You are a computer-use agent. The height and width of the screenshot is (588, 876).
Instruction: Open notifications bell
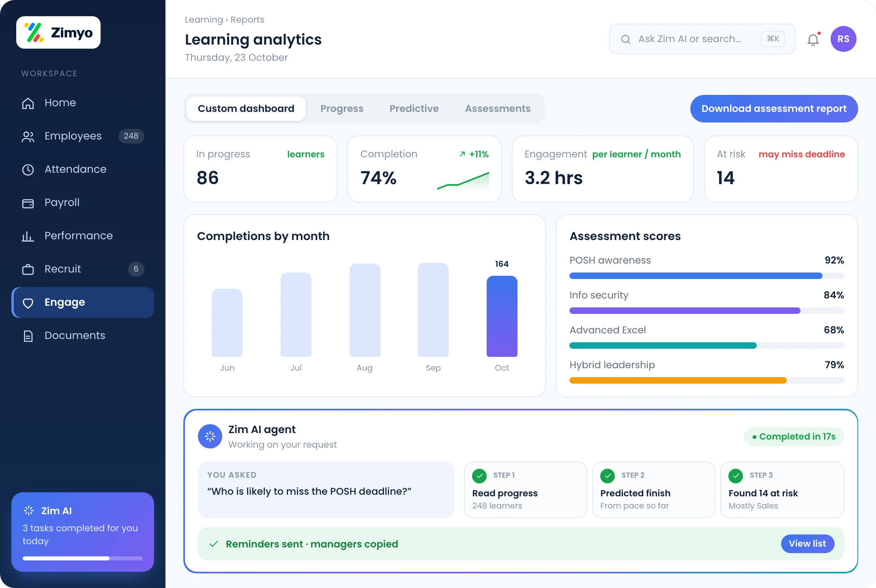(813, 39)
